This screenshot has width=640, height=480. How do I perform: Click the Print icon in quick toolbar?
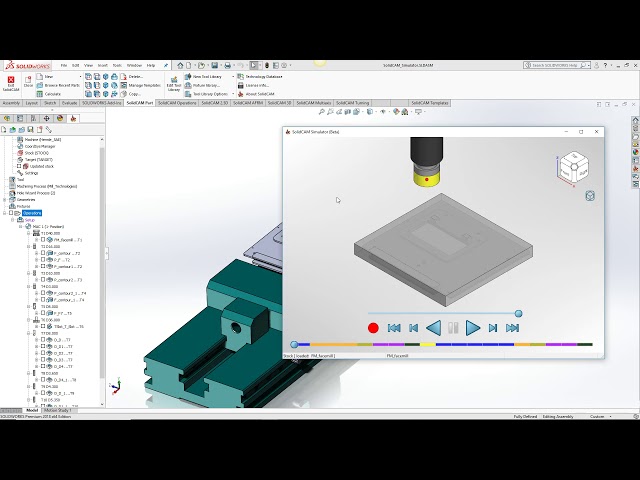227,65
